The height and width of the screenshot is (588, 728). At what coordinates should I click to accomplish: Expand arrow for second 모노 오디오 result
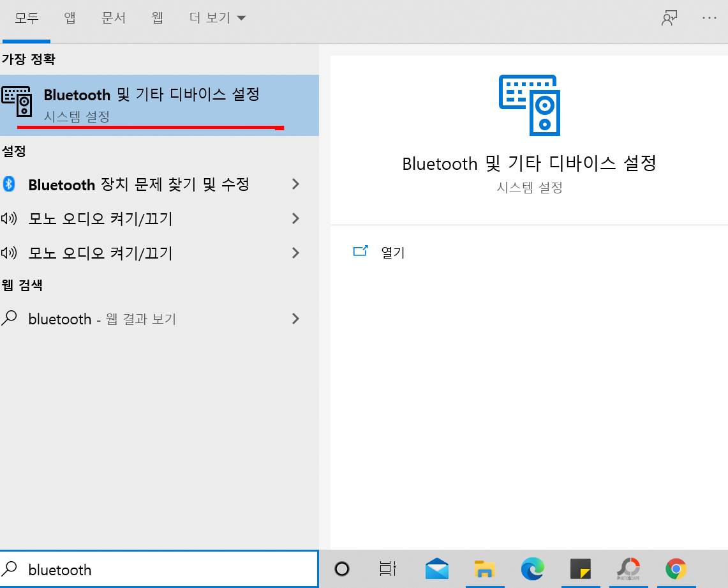coord(295,253)
